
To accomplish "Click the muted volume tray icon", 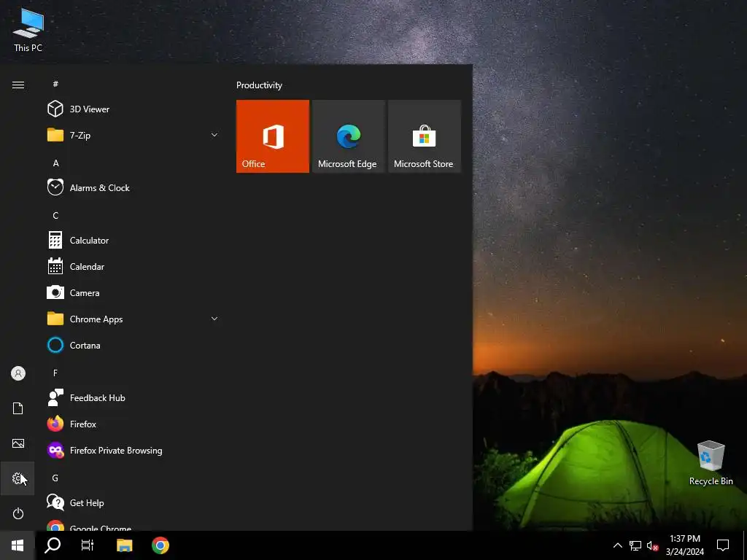I will [652, 545].
